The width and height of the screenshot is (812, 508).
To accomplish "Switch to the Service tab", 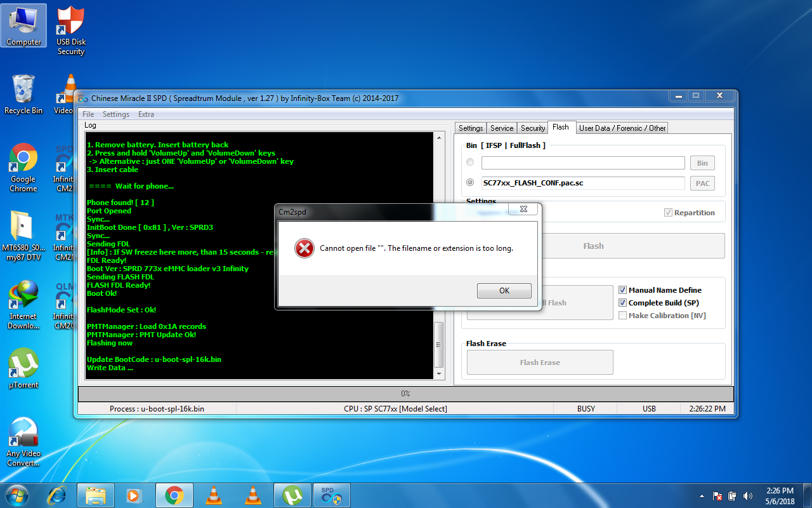I will (x=502, y=128).
